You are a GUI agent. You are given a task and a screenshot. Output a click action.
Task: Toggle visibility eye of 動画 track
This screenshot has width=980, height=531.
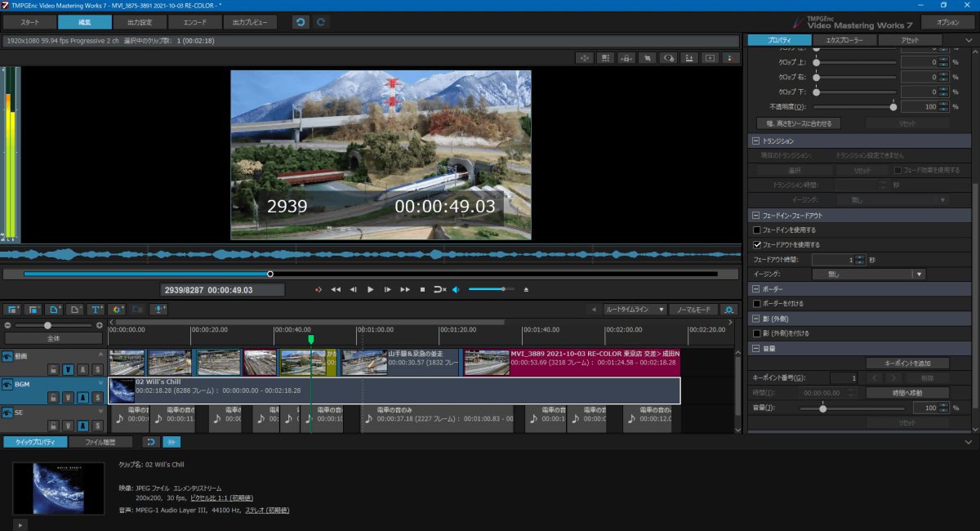[x=7, y=356]
